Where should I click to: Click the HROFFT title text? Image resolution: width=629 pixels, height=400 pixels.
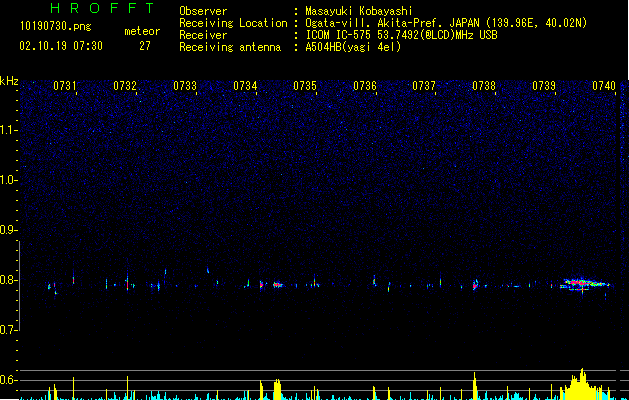point(103,8)
